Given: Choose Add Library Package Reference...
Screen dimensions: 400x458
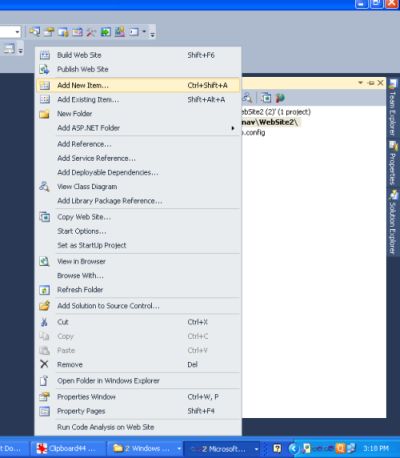Looking at the screenshot, I should (x=138, y=201).
